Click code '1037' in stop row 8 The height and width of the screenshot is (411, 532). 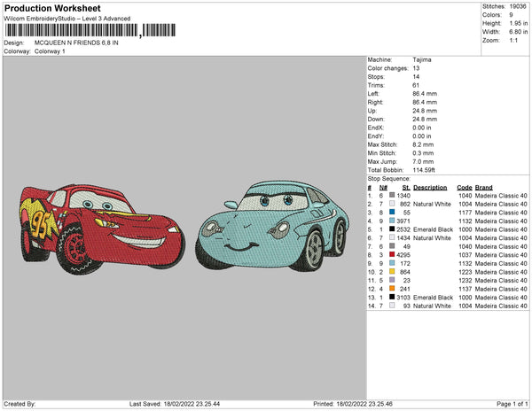[465, 255]
